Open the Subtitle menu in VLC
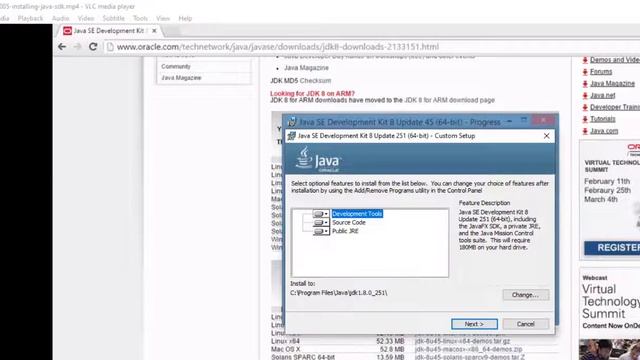The height and width of the screenshot is (360, 640). [x=113, y=18]
